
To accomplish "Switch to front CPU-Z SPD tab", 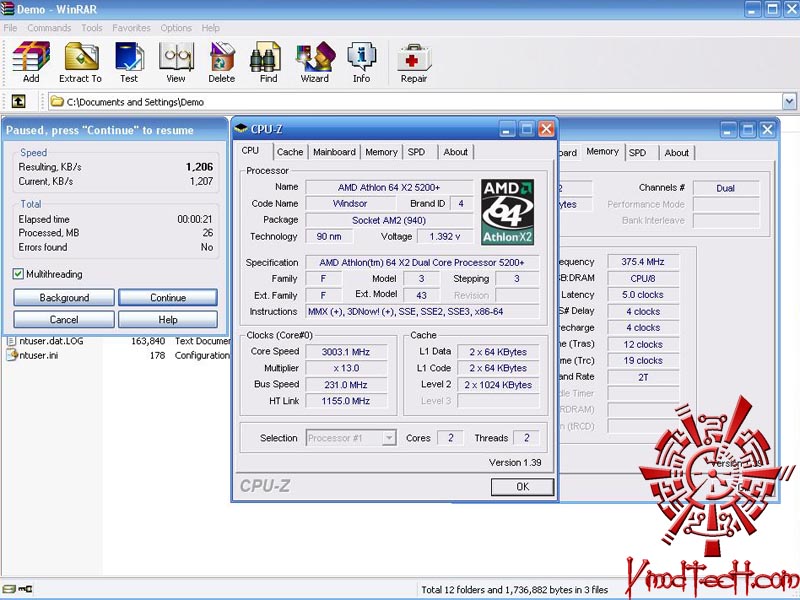I will 416,152.
